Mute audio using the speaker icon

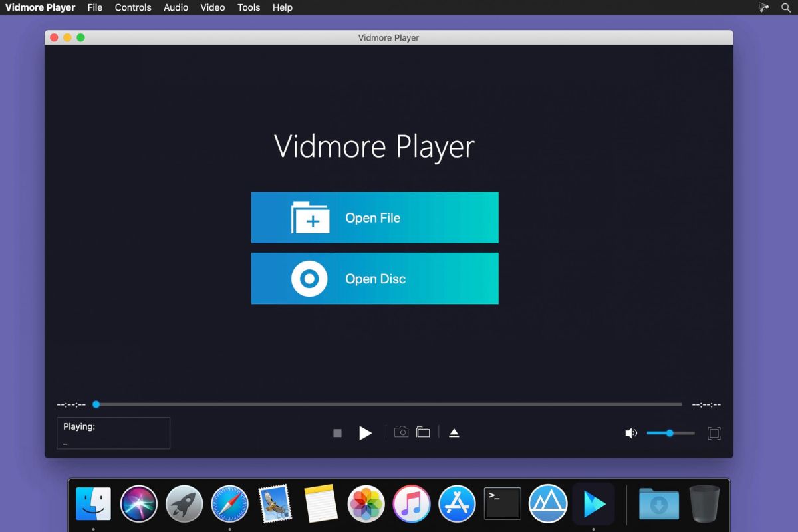click(631, 433)
